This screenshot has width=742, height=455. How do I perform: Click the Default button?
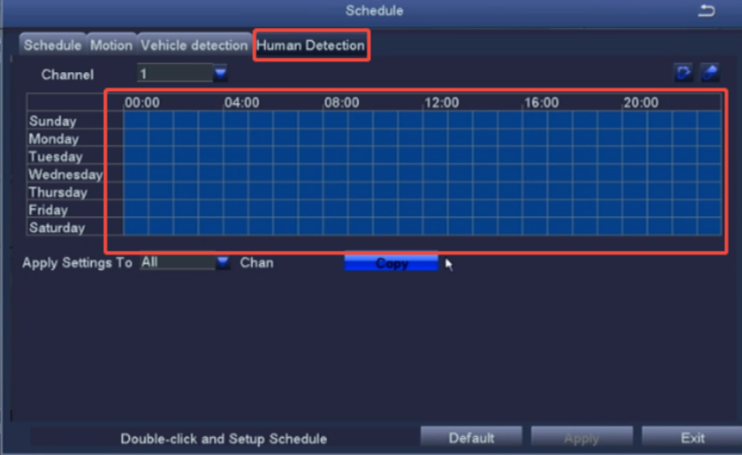pos(471,438)
